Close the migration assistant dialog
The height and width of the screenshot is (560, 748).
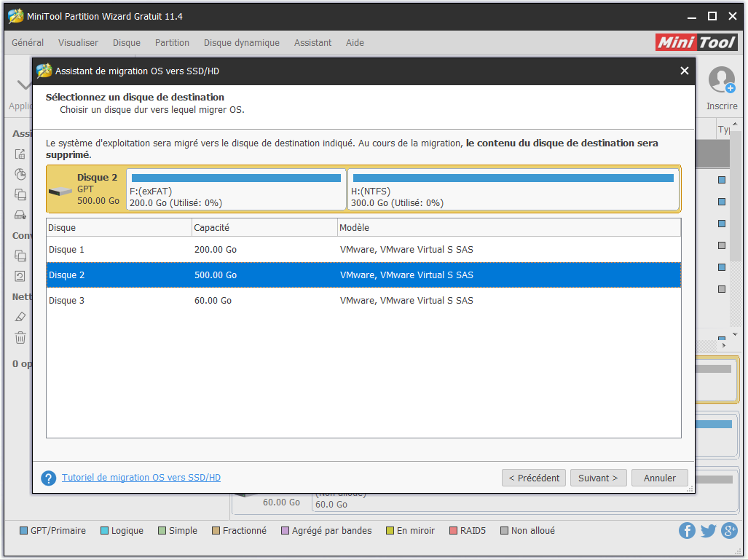pyautogui.click(x=684, y=71)
